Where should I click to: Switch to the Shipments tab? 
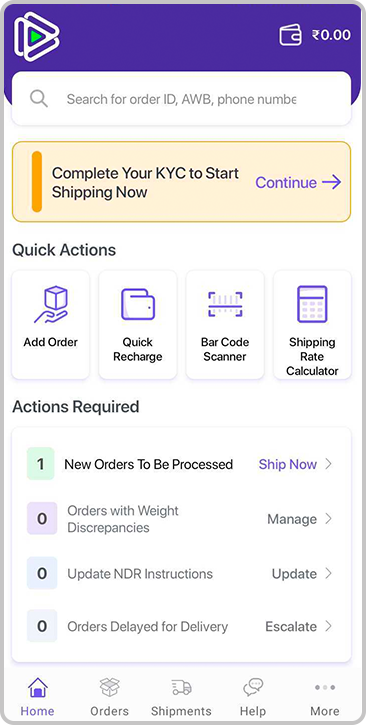(181, 697)
